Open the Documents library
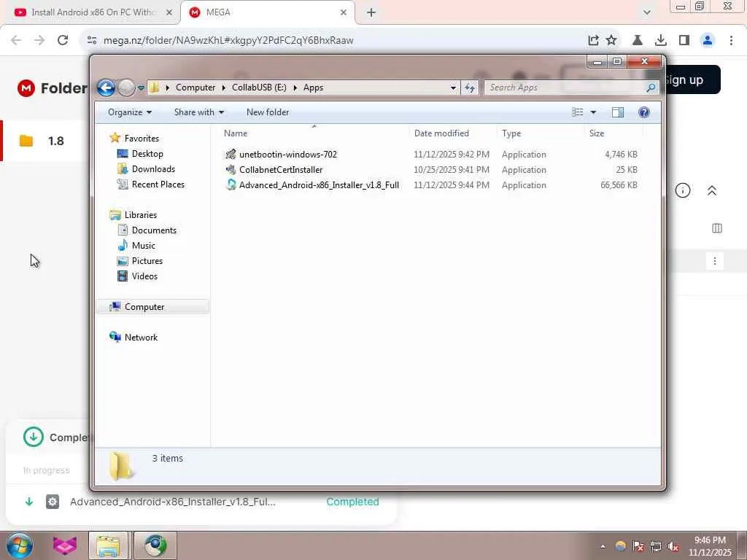This screenshot has width=747, height=560. (x=154, y=230)
